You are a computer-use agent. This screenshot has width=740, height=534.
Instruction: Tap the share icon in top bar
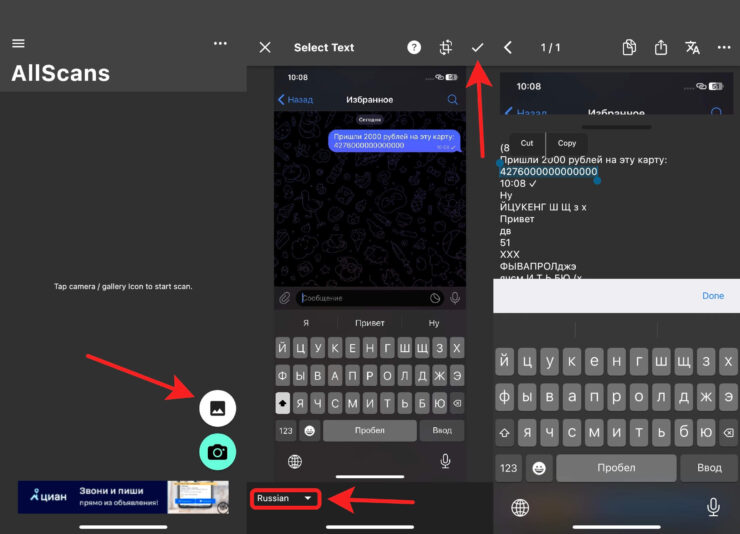(661, 47)
